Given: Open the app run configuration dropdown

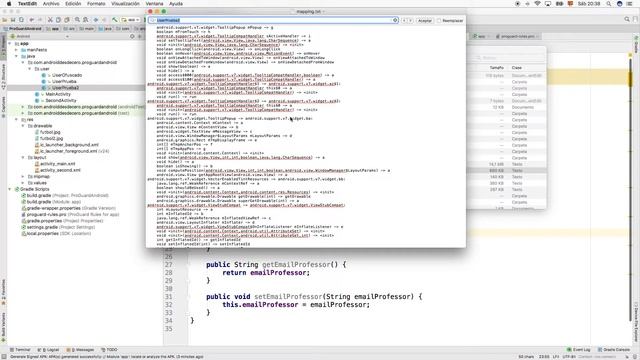Looking at the screenshot, I should [131, 20].
